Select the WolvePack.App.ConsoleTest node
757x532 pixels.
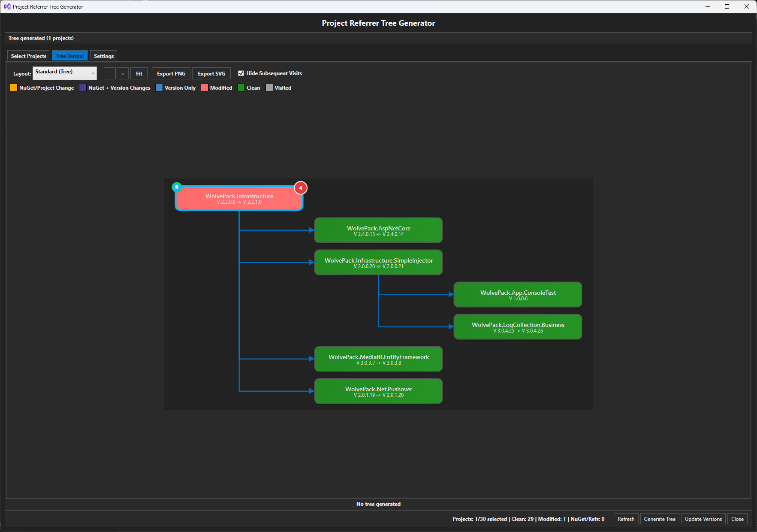click(x=517, y=294)
